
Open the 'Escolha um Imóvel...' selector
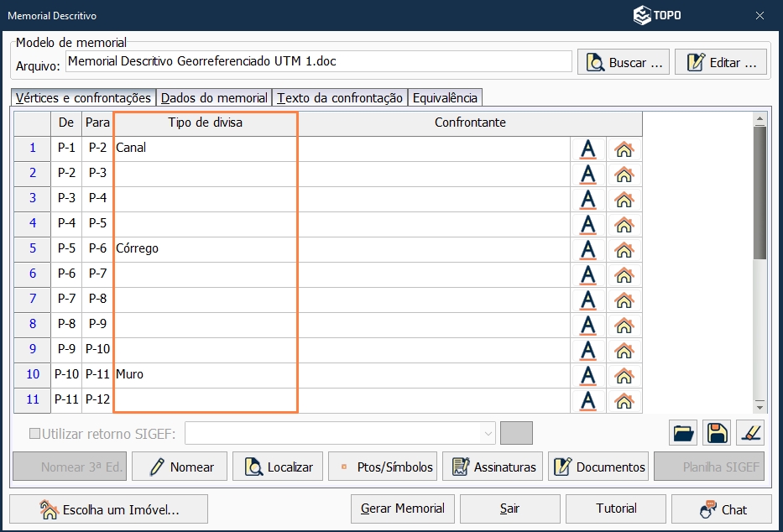(109, 509)
